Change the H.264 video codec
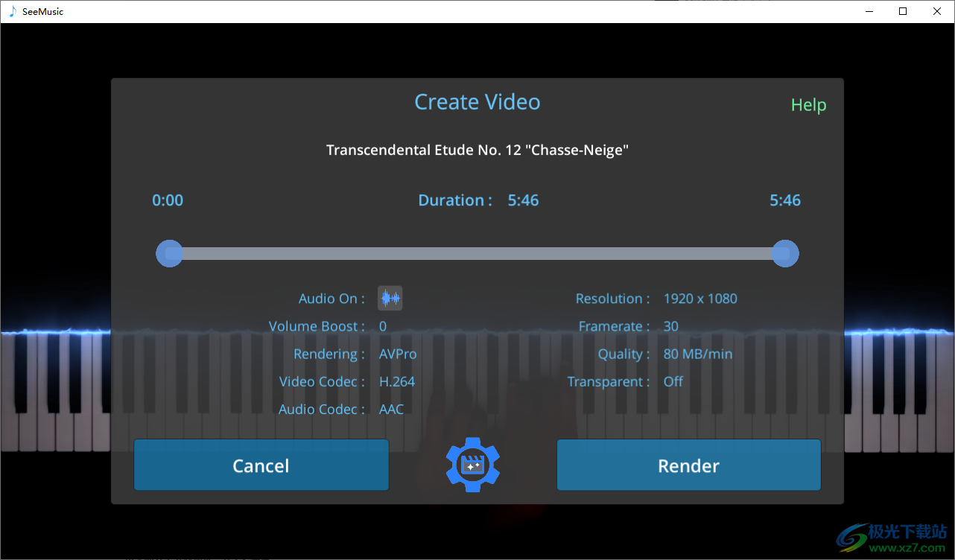Screen dimensions: 955x560 397,381
